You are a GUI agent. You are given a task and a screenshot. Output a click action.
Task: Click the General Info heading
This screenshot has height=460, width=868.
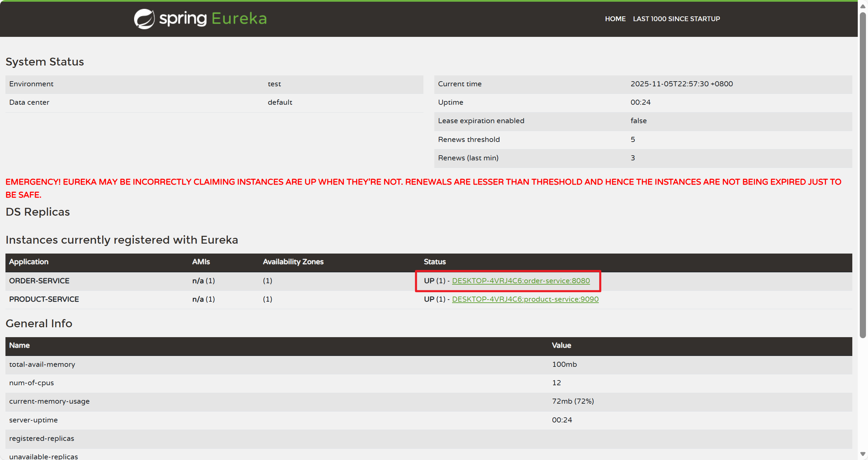(39, 323)
